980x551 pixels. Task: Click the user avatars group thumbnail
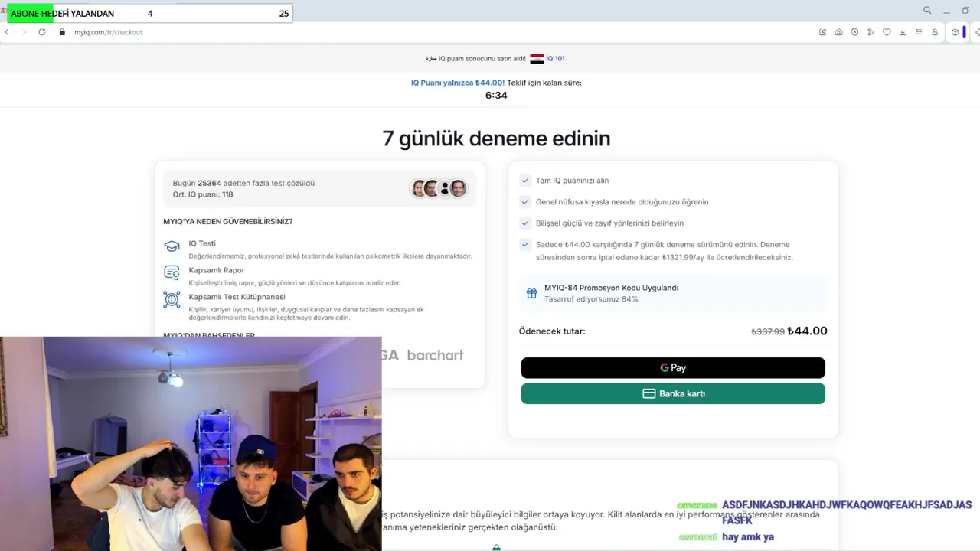[439, 188]
